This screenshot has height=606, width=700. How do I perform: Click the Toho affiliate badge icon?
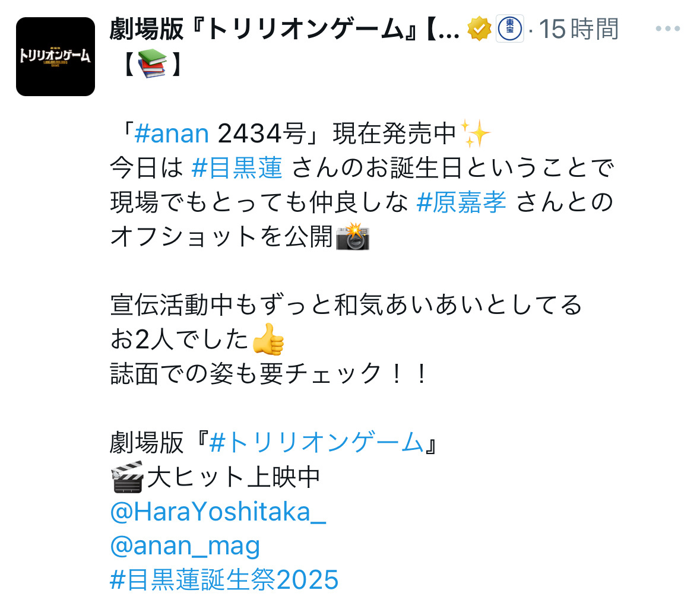pyautogui.click(x=510, y=29)
